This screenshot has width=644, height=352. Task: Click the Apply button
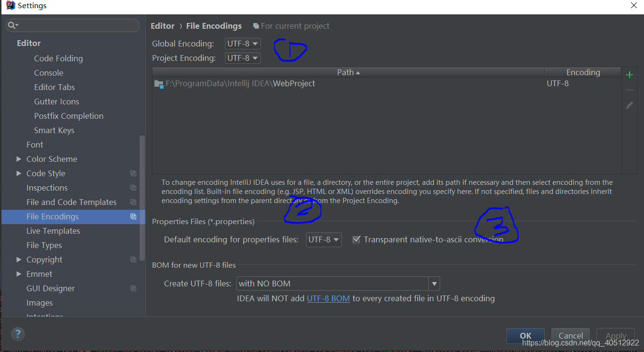click(x=616, y=335)
